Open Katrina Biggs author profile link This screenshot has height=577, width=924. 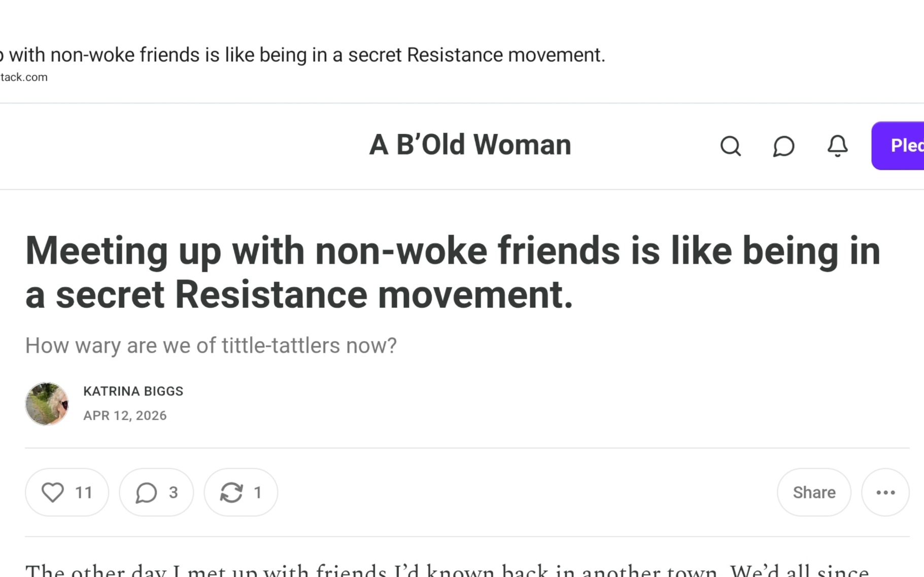pyautogui.click(x=133, y=391)
